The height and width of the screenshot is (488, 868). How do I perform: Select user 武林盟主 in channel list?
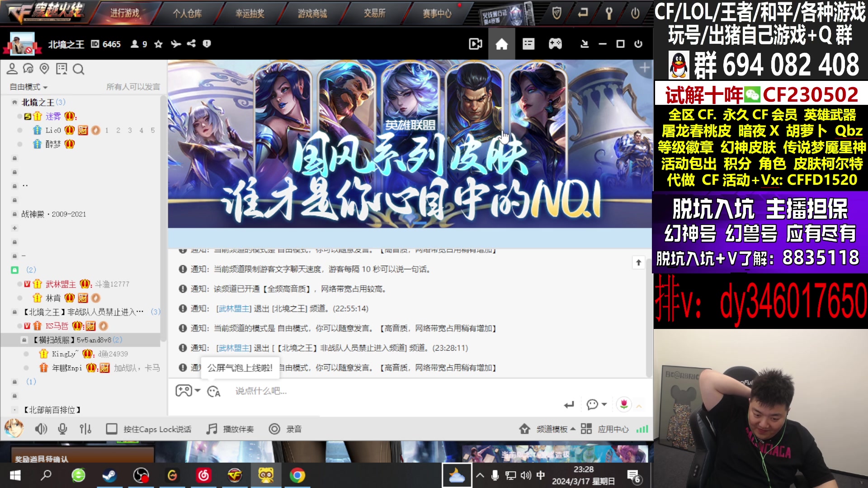[x=61, y=284]
